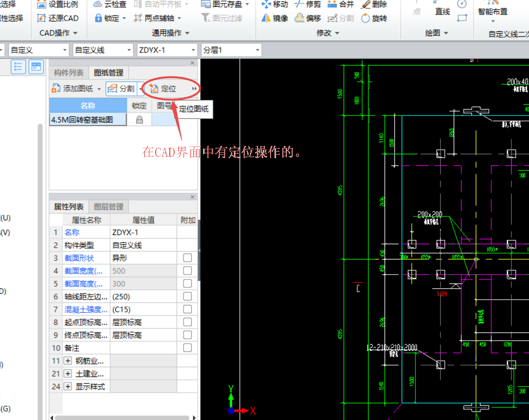This screenshot has width=529, height=420.
Task: Click the horizontal scrollbar of property panel
Action: 123,418
